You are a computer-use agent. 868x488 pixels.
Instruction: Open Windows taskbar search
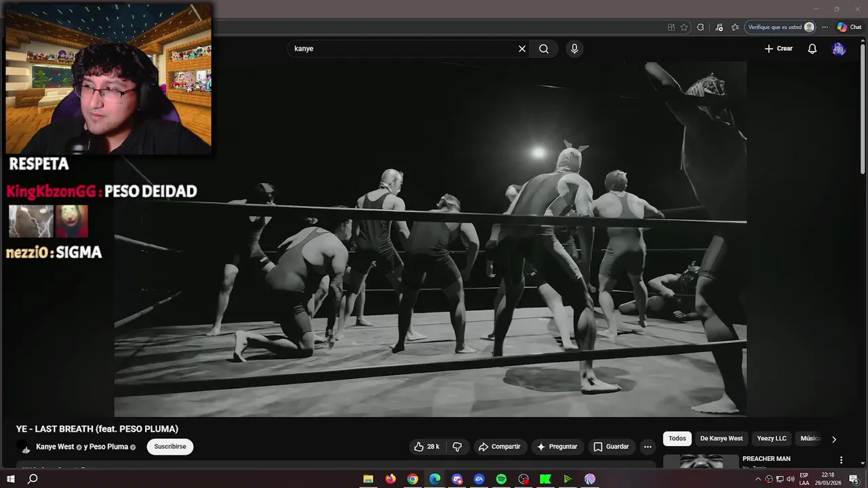[x=33, y=479]
